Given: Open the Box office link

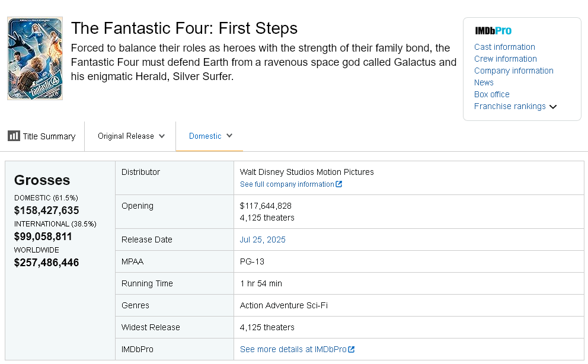Looking at the screenshot, I should point(491,94).
